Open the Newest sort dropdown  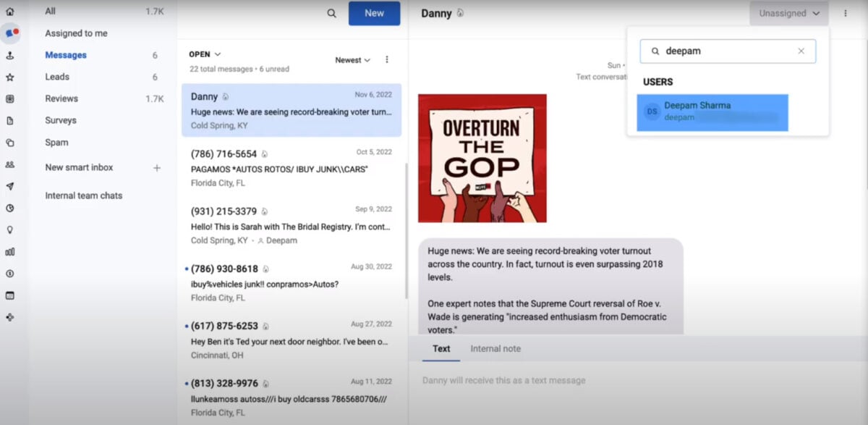[x=352, y=60]
